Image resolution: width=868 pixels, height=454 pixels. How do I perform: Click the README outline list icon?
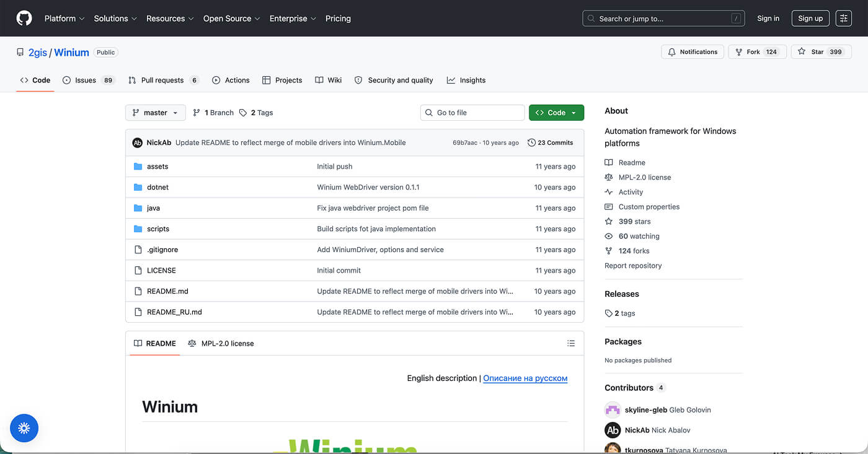(x=571, y=343)
